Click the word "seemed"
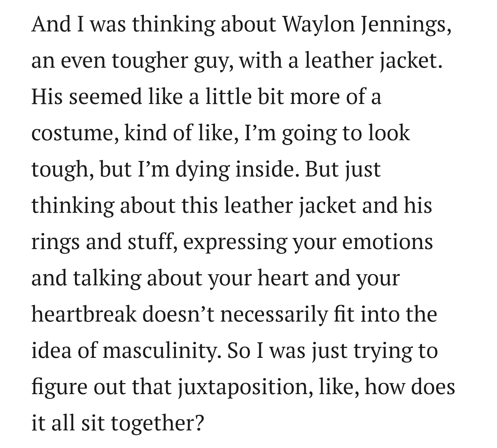The image size is (497, 448). [x=105, y=97]
